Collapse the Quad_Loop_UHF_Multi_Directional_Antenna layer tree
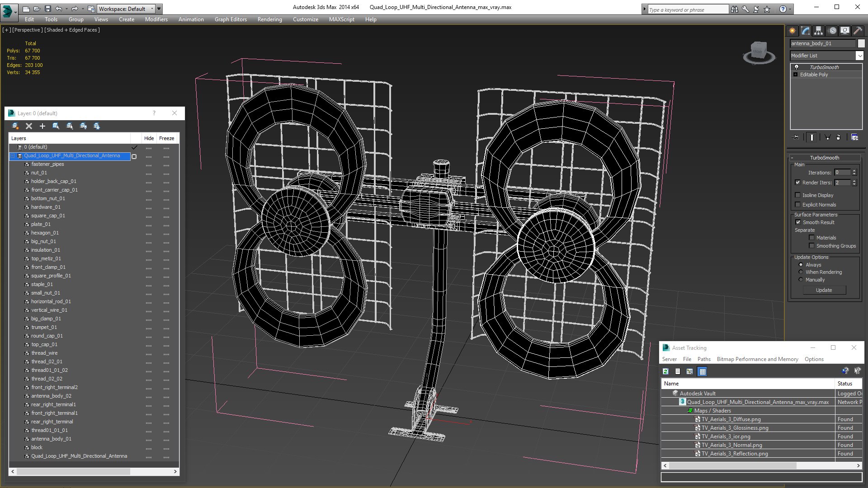The height and width of the screenshot is (488, 868). pos(13,156)
